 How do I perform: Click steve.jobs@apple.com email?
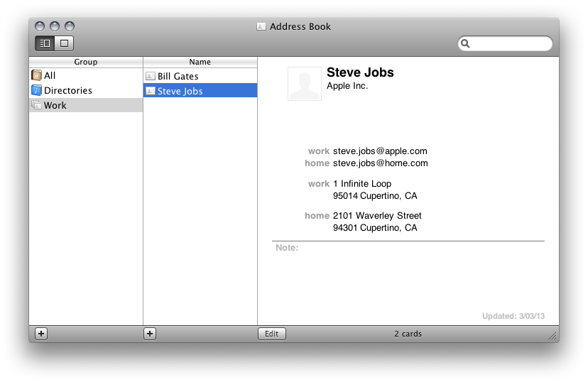pyautogui.click(x=380, y=151)
